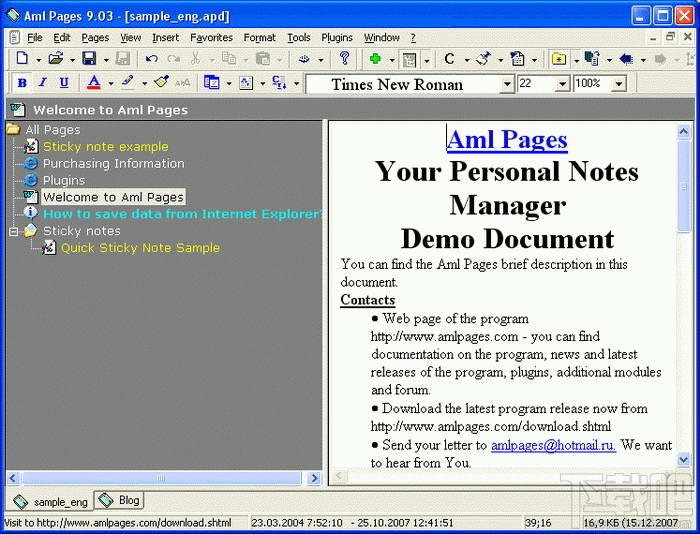Follow the Aml Pages heading link
The image size is (700, 534).
click(507, 139)
